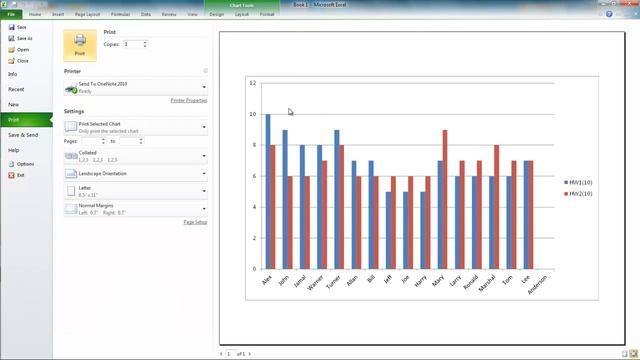Click the blue bar for Alex
640x360 pixels.
[268, 191]
